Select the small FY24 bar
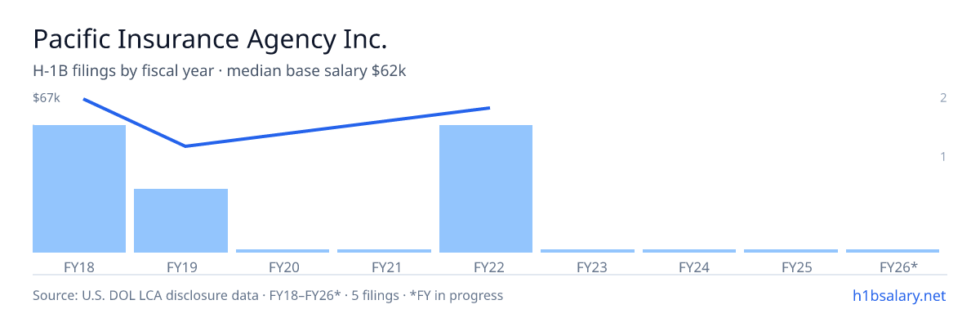980x327 pixels. (x=689, y=251)
